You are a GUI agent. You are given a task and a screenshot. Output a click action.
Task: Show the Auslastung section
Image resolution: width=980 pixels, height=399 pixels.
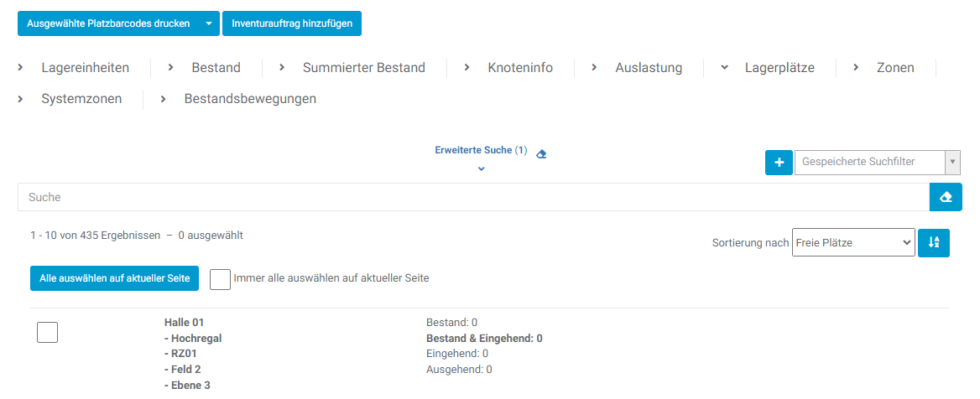648,68
